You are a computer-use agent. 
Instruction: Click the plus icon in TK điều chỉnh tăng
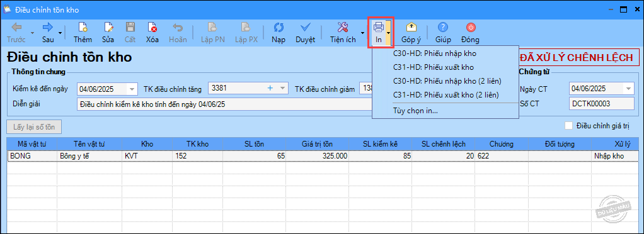[x=270, y=88]
